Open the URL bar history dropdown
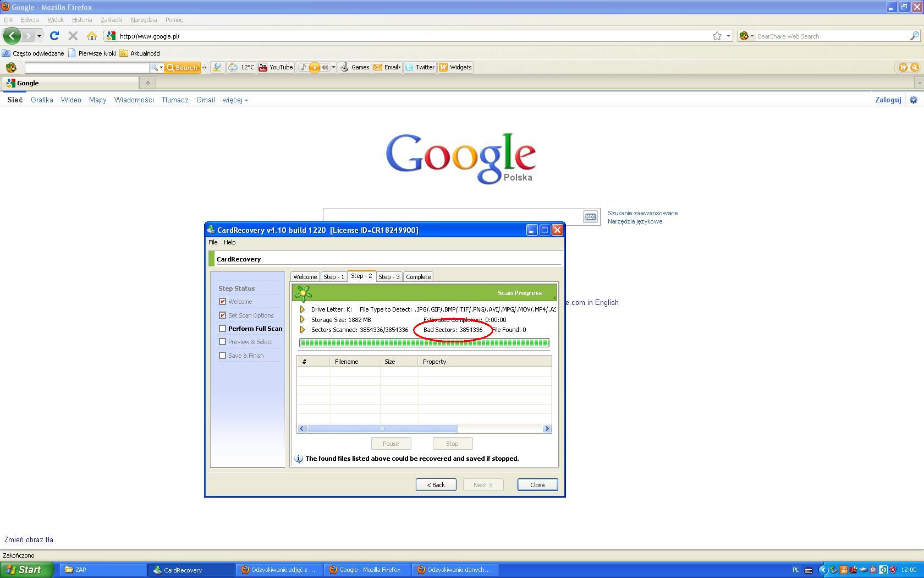 728,36
